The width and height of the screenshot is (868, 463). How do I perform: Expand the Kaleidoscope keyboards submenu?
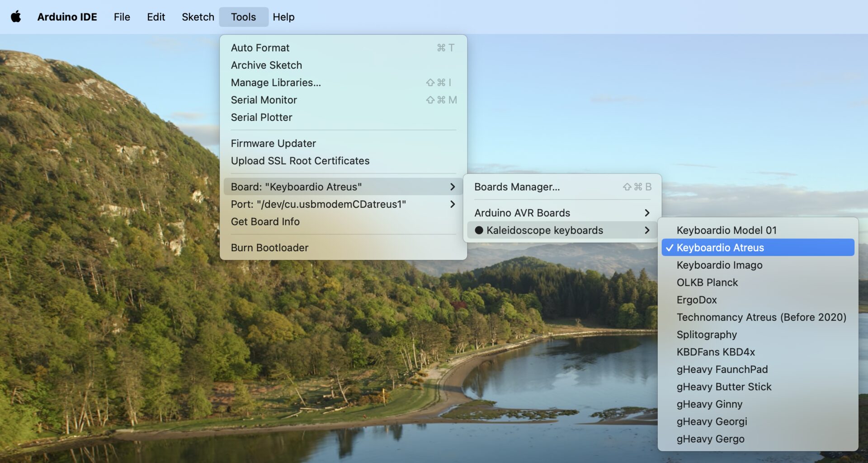(x=562, y=230)
